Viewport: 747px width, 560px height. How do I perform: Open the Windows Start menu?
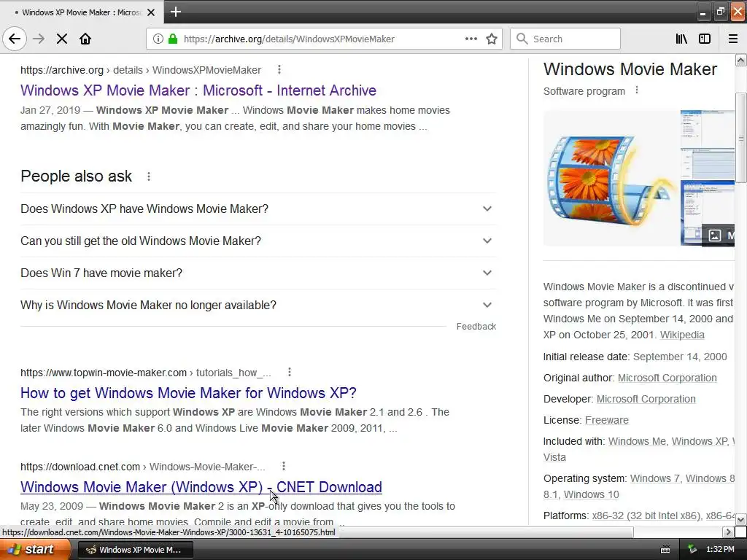point(35,550)
